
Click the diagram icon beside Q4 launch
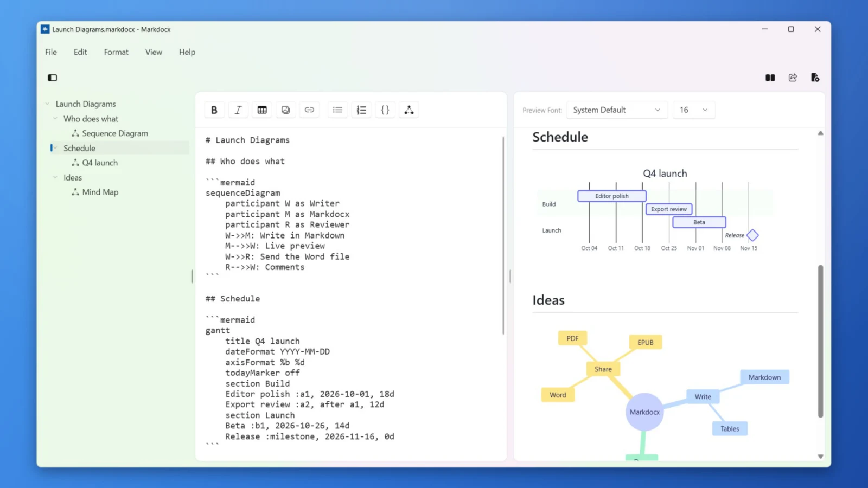(75, 163)
